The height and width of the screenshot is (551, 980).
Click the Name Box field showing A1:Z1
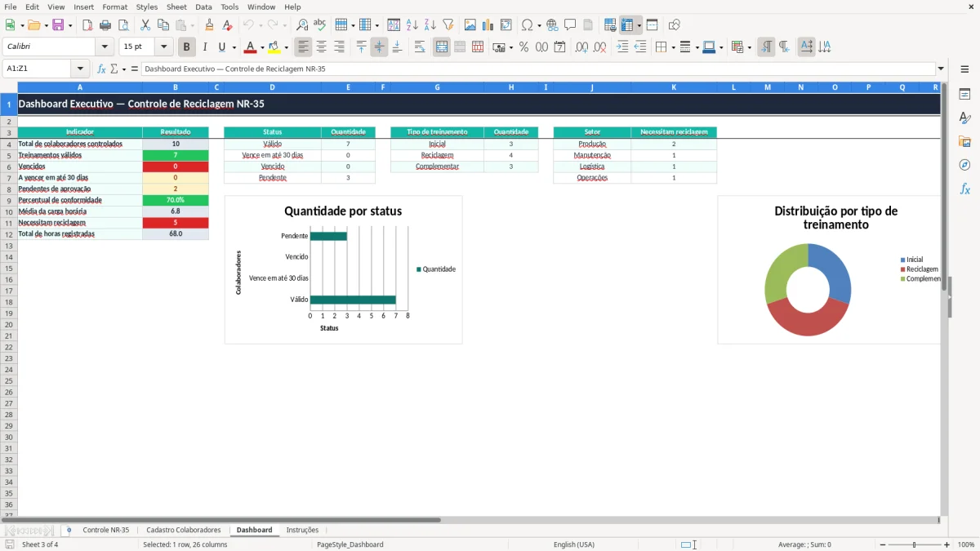coord(38,69)
